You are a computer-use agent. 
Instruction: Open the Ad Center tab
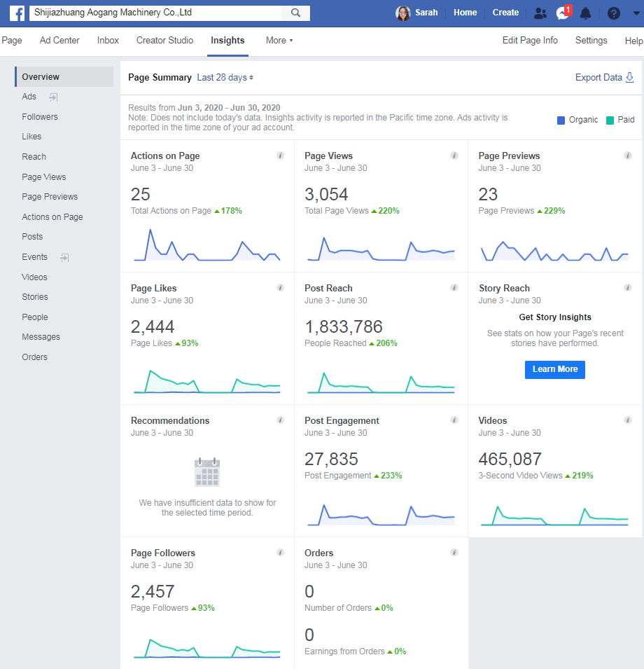click(59, 41)
